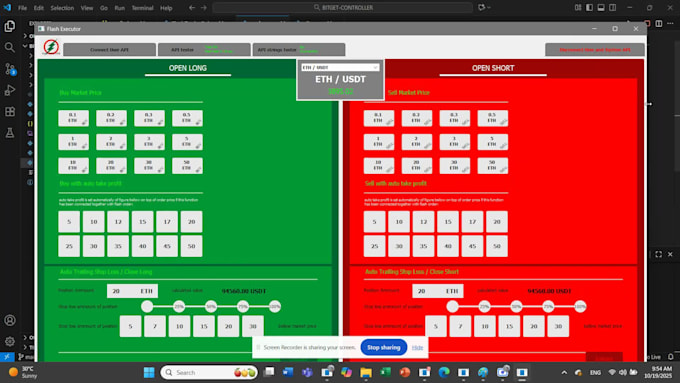Open Microsoft Teams from the taskbar
The width and height of the screenshot is (680, 383).
[307, 372]
